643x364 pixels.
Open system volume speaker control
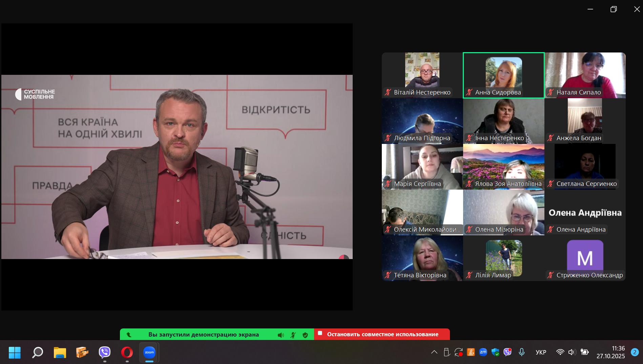pos(572,352)
